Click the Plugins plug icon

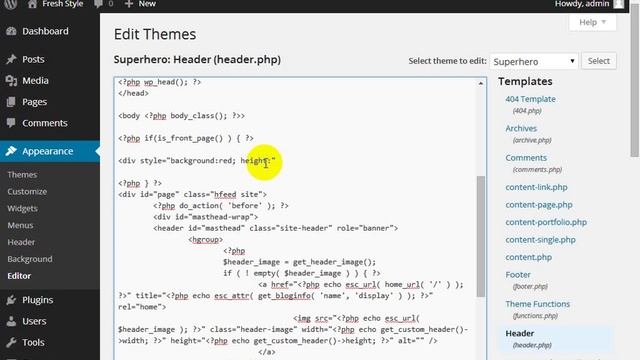pos(11,300)
